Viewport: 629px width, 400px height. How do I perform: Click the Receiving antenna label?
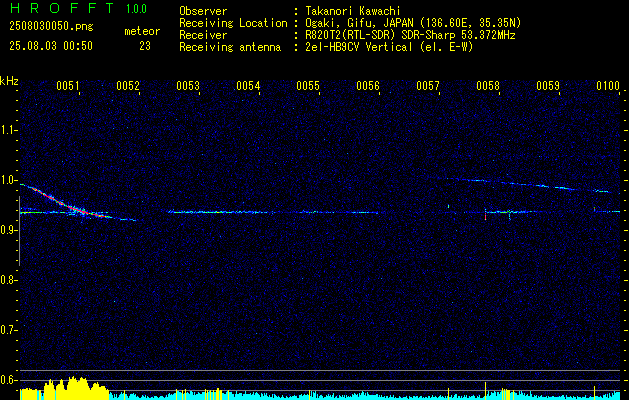coord(230,47)
